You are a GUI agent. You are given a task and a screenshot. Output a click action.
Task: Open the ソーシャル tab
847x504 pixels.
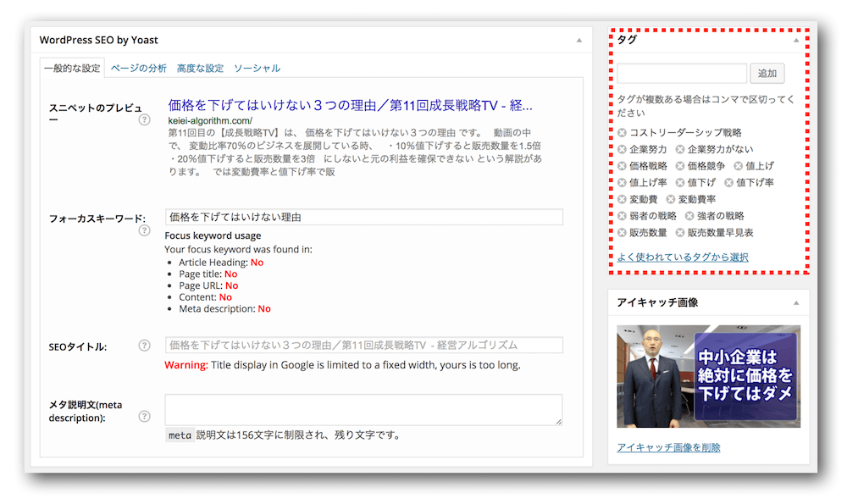257,69
